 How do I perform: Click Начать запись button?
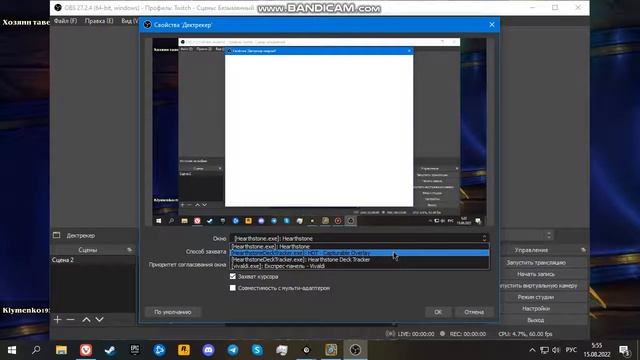536,274
